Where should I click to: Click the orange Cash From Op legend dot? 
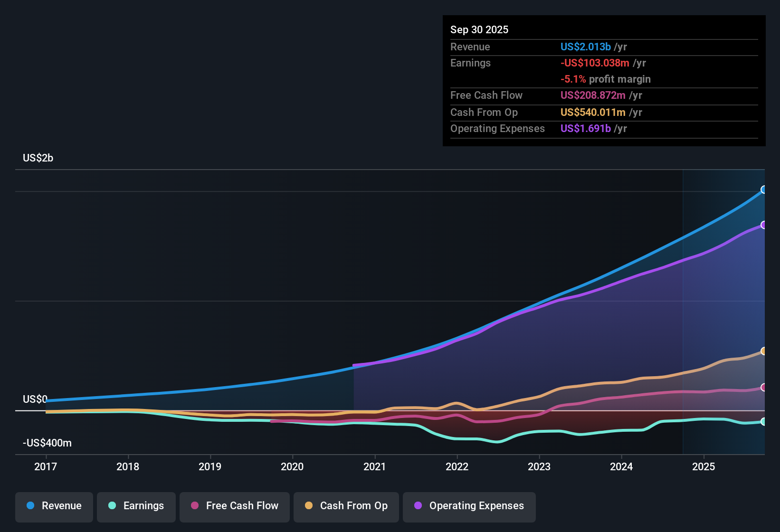click(x=309, y=505)
